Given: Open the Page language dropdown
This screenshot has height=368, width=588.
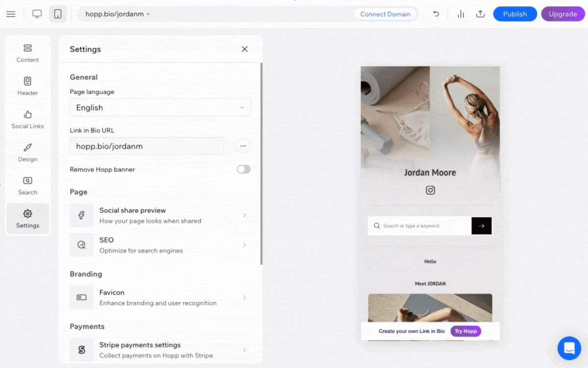Looking at the screenshot, I should 160,107.
